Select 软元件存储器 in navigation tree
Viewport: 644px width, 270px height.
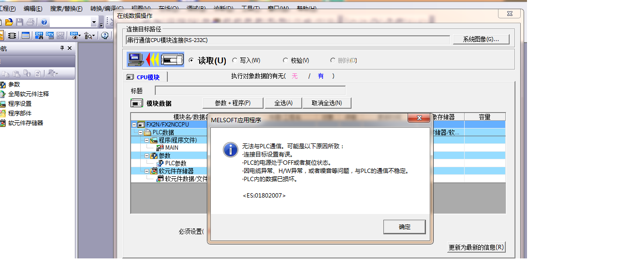26,123
